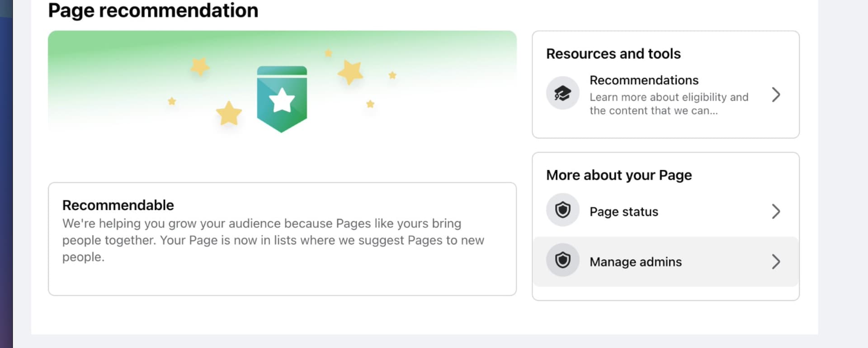Click the upper-left yellow star in the banner

199,67
